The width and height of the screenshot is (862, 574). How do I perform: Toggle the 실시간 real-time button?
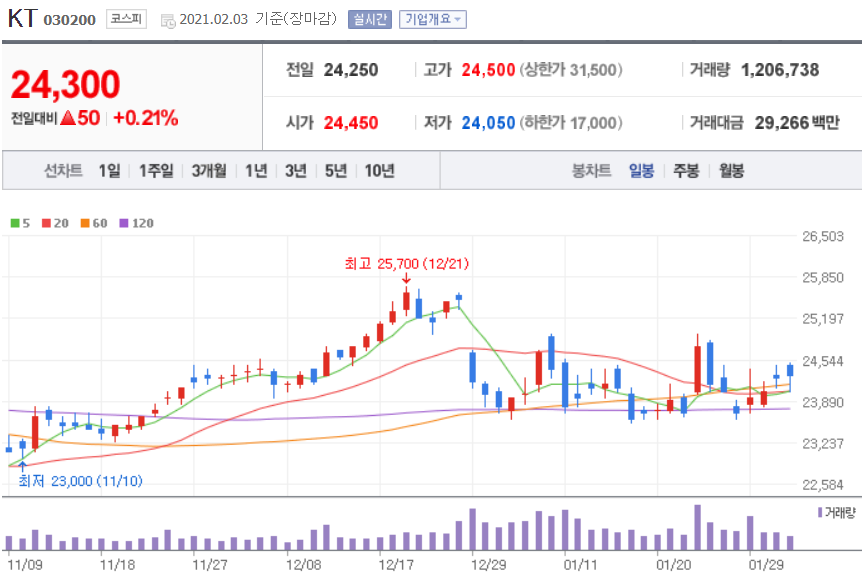point(369,20)
